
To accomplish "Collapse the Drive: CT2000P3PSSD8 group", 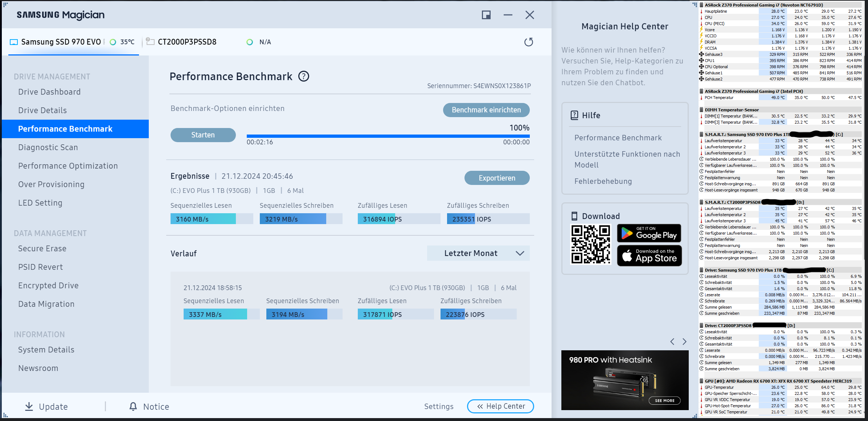I will (x=701, y=326).
